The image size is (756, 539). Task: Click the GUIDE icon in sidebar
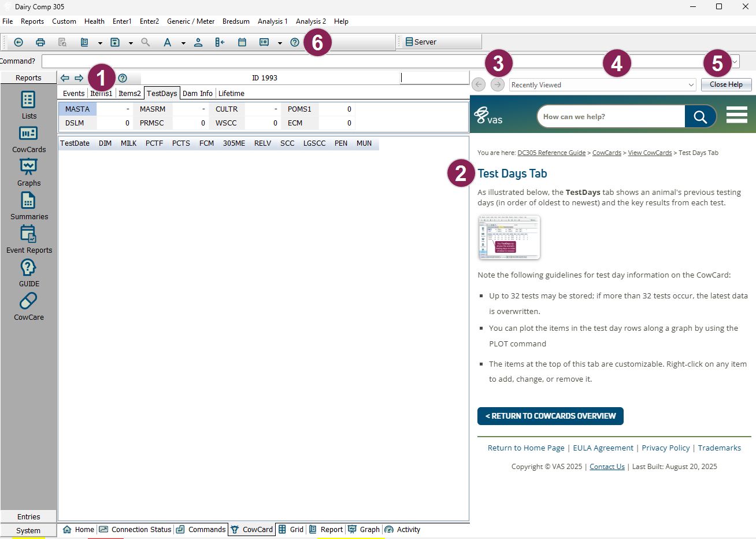(28, 268)
